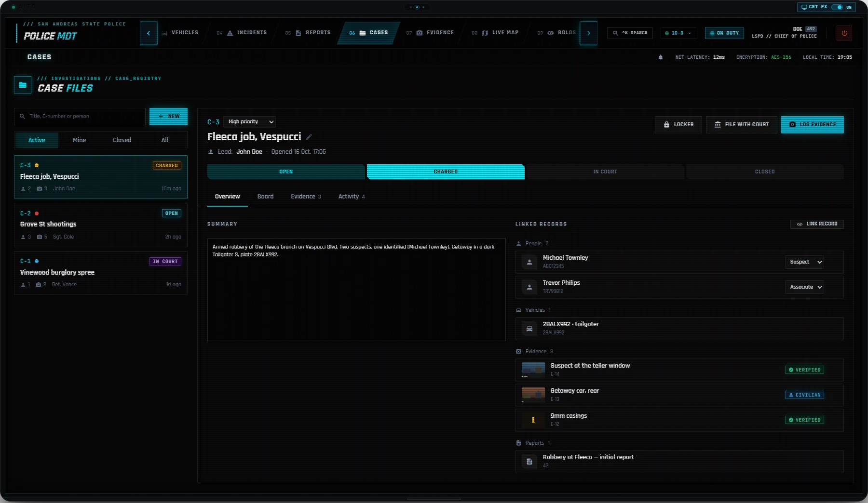
Task: Set case stage to In Court
Action: [x=605, y=172]
